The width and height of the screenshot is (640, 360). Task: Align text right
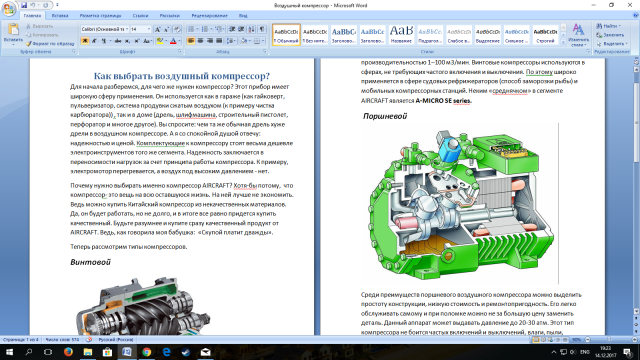(209, 41)
